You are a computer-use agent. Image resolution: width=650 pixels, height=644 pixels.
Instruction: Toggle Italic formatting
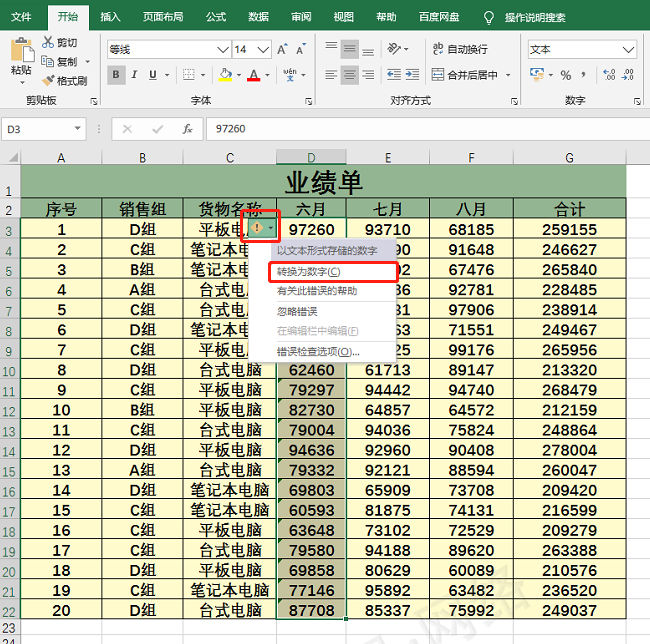tap(134, 75)
